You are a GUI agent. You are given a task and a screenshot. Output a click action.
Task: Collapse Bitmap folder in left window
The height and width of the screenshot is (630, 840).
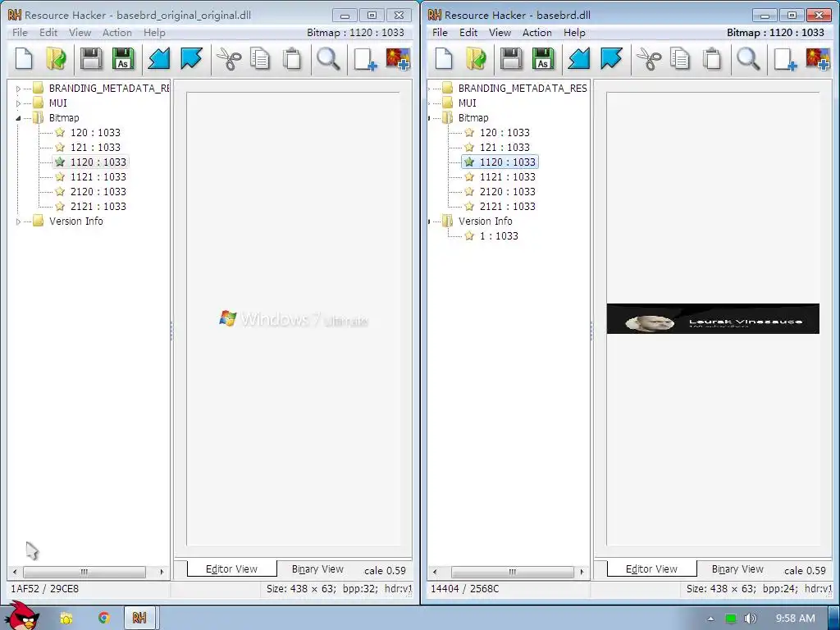pos(18,118)
